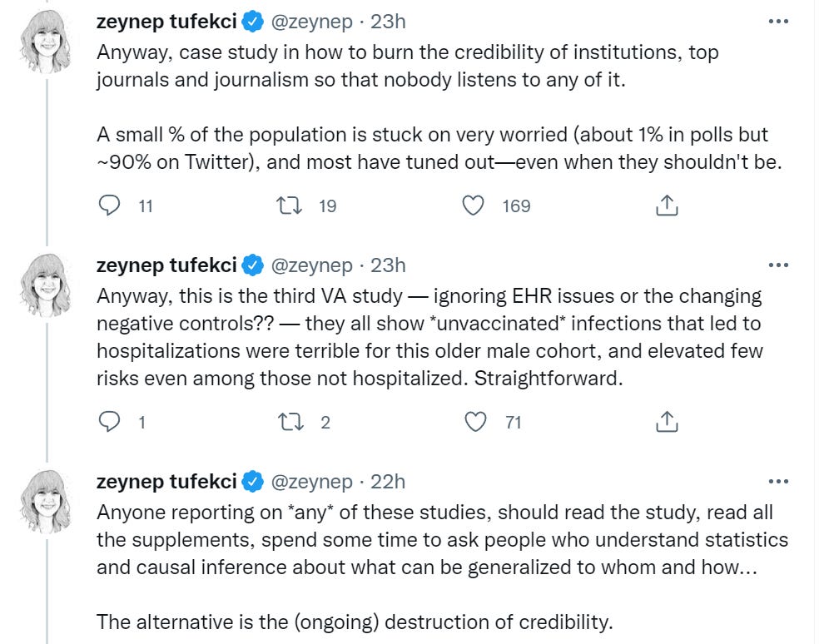
Task: Click the 23h timestamp on first tweet
Action: point(388,22)
